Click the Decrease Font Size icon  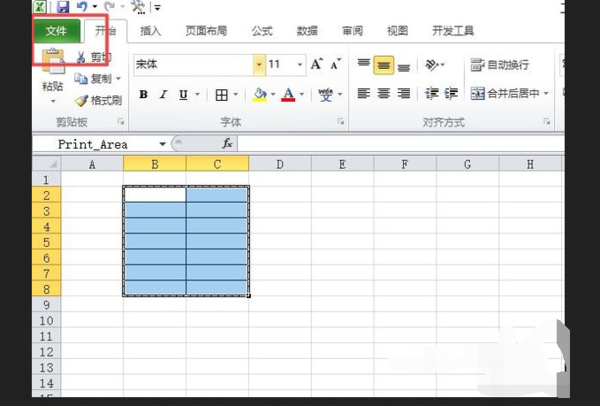pyautogui.click(x=336, y=64)
